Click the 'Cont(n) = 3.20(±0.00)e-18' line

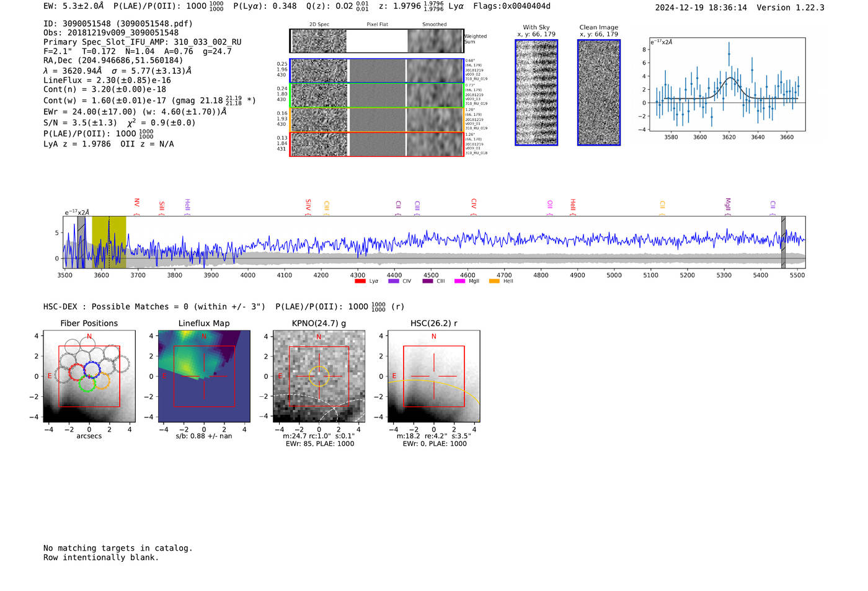click(x=105, y=89)
